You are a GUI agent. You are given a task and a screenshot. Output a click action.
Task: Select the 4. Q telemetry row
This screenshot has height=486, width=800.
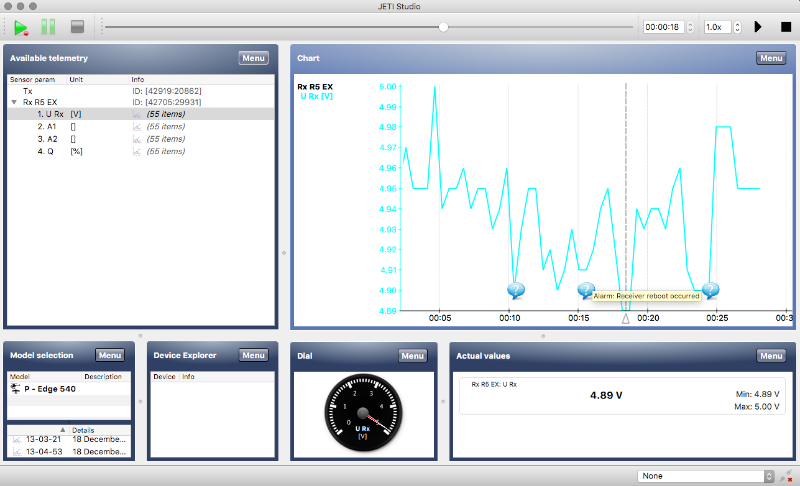pyautogui.click(x=141, y=151)
